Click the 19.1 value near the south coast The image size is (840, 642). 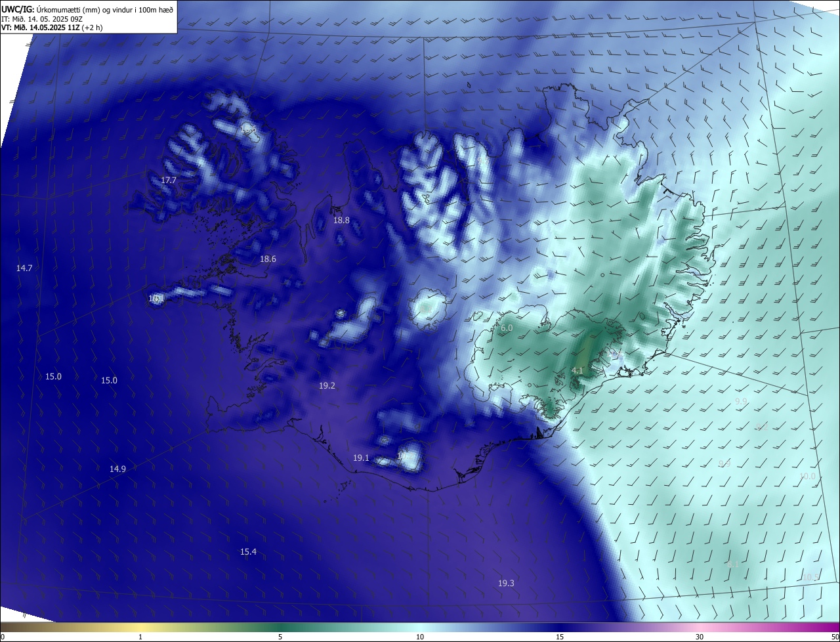tap(361, 458)
